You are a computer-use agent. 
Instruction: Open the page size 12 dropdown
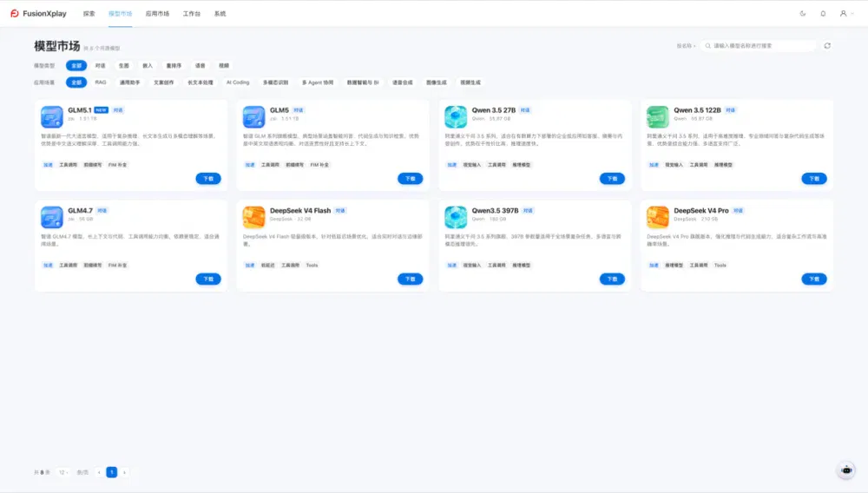pyautogui.click(x=63, y=472)
